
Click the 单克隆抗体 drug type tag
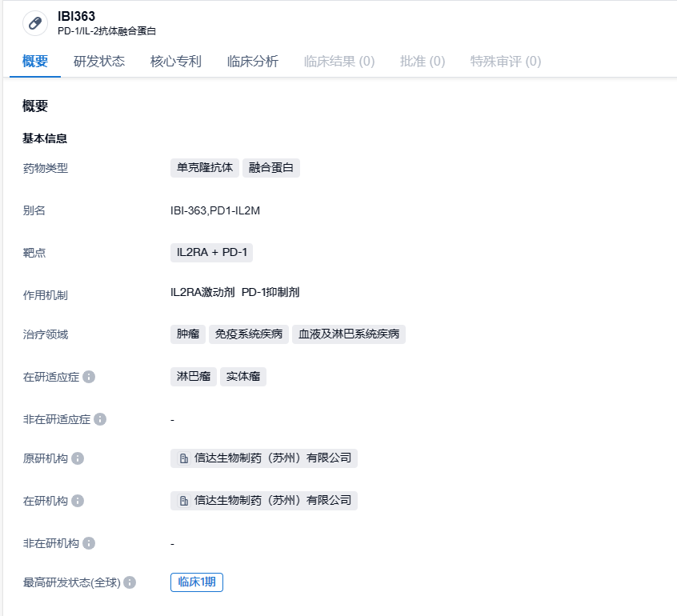205,168
